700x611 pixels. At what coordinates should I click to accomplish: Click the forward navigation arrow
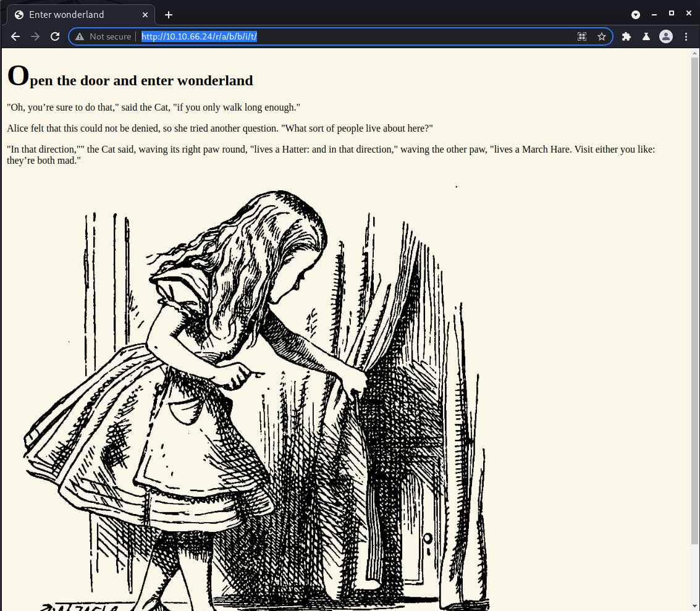pyautogui.click(x=35, y=36)
